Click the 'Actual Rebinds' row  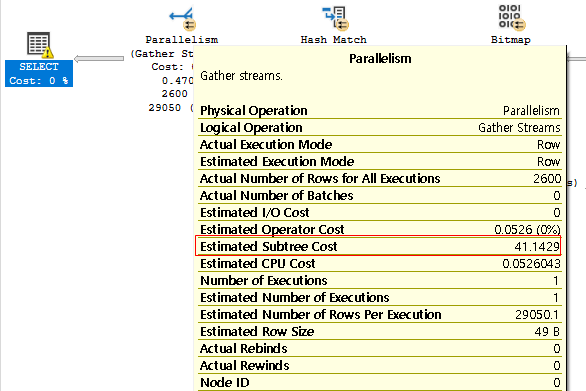pos(380,349)
